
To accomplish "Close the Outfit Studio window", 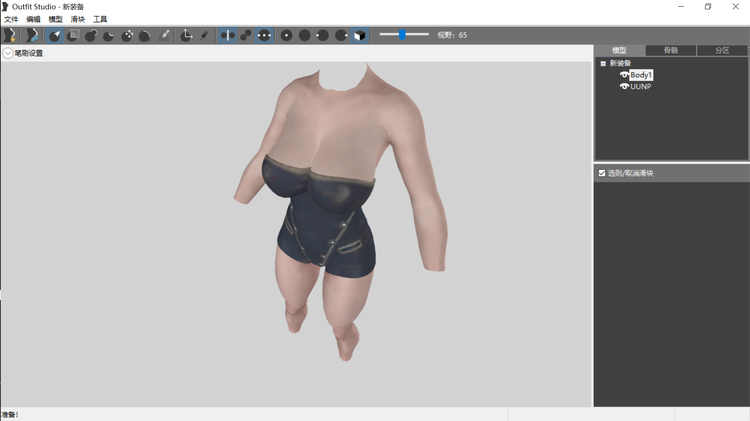I will click(x=736, y=7).
